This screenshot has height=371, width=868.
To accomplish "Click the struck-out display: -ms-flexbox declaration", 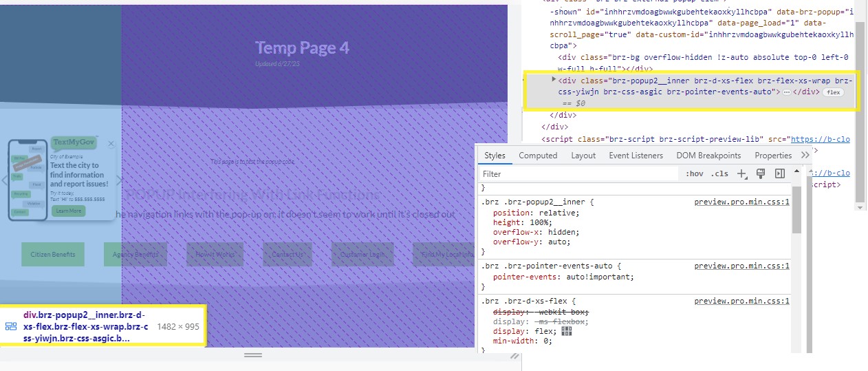I will point(540,321).
